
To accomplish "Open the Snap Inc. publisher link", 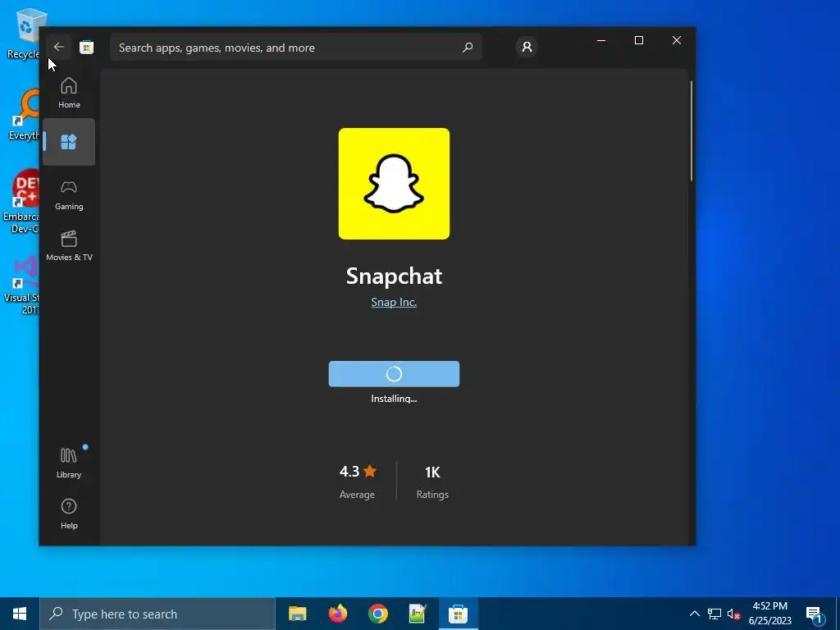I will [394, 302].
